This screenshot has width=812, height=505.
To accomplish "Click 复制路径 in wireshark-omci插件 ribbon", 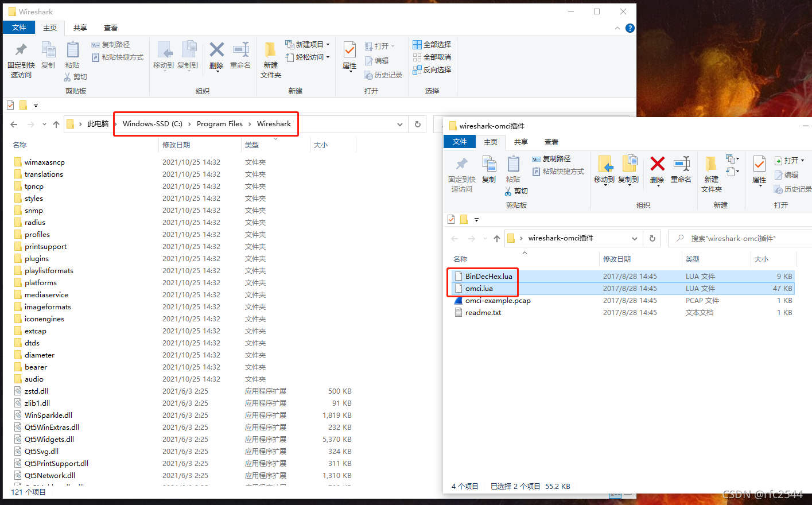I will click(x=551, y=158).
